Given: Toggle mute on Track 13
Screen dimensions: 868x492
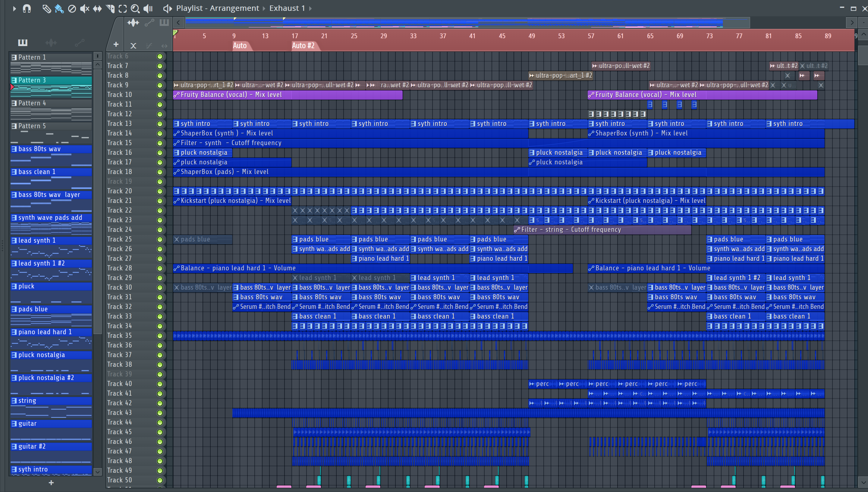Looking at the screenshot, I should point(160,124).
